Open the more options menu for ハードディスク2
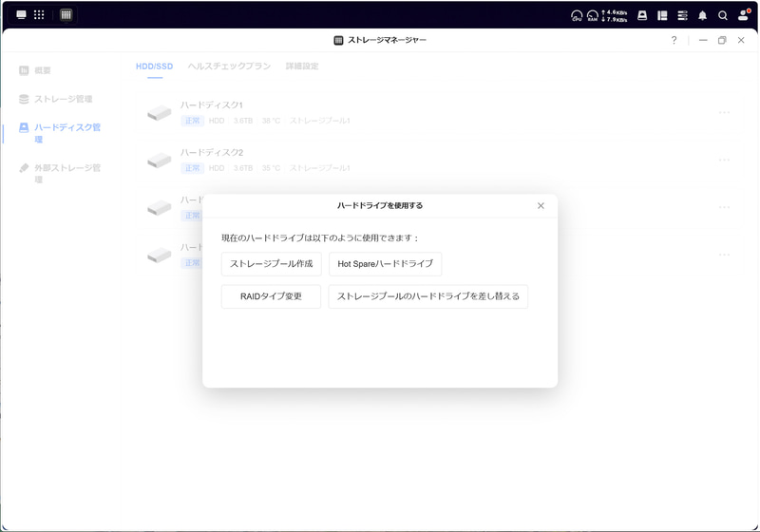760x532 pixels. point(725,160)
